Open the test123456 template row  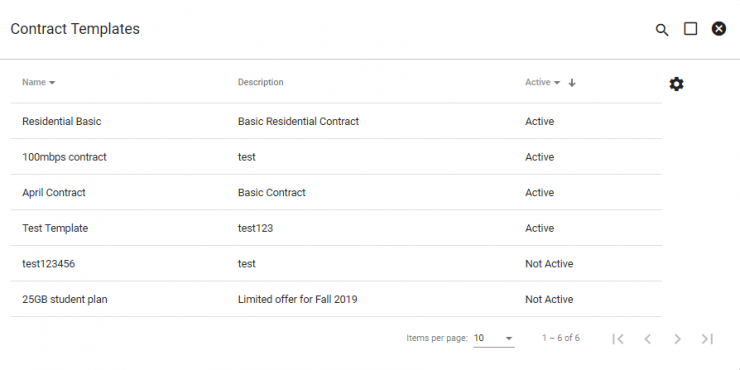[336, 264]
